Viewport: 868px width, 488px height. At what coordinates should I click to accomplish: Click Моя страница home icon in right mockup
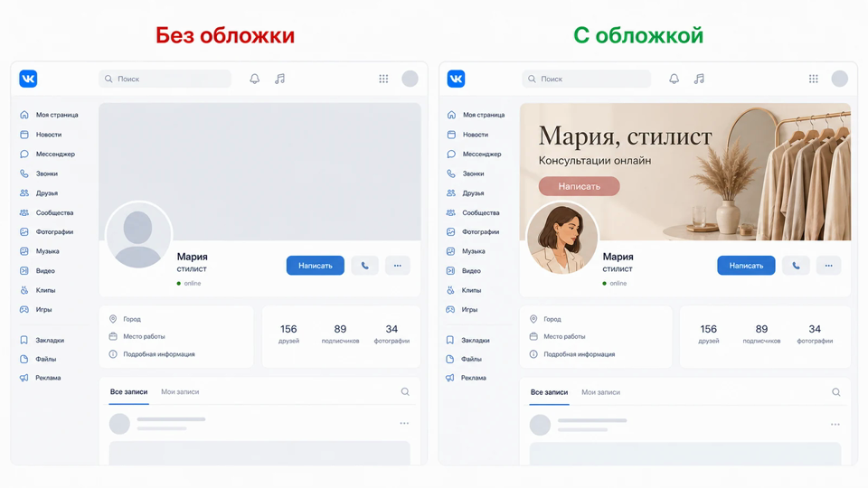point(451,115)
